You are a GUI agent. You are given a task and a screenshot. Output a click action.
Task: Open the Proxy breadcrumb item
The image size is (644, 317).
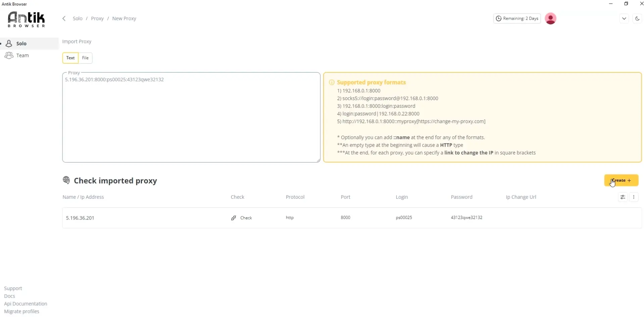(97, 18)
